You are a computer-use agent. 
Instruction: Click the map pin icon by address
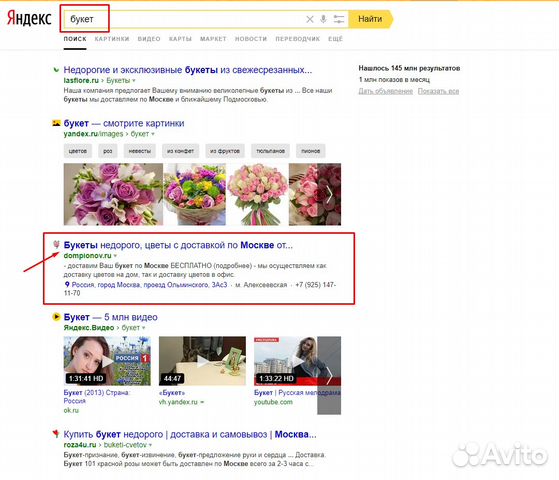[67, 285]
